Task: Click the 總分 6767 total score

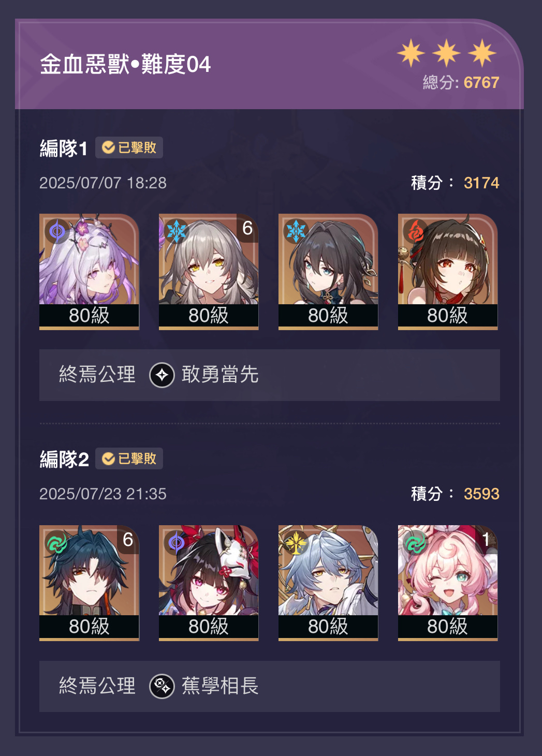Action: (461, 83)
